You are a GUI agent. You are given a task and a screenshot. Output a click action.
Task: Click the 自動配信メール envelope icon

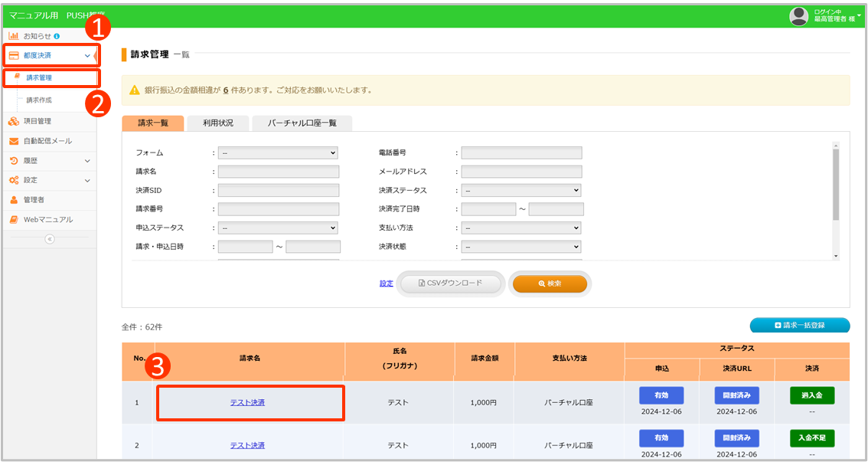(14, 141)
